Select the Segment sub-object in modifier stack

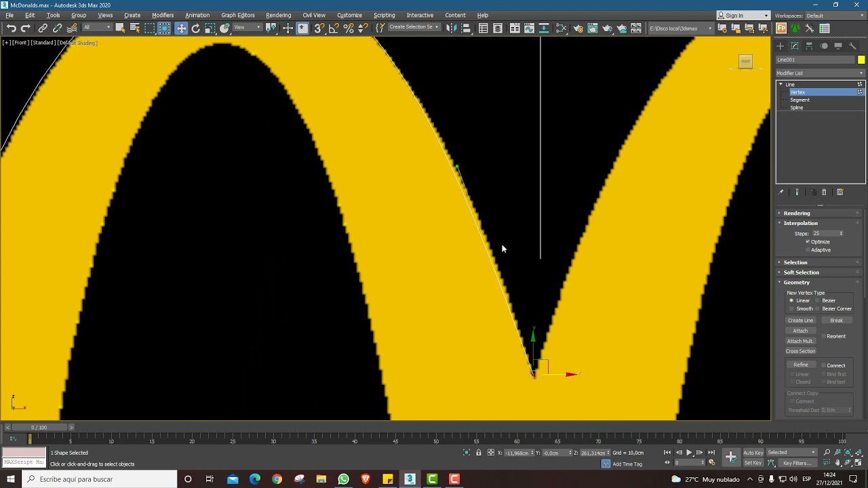tap(800, 100)
